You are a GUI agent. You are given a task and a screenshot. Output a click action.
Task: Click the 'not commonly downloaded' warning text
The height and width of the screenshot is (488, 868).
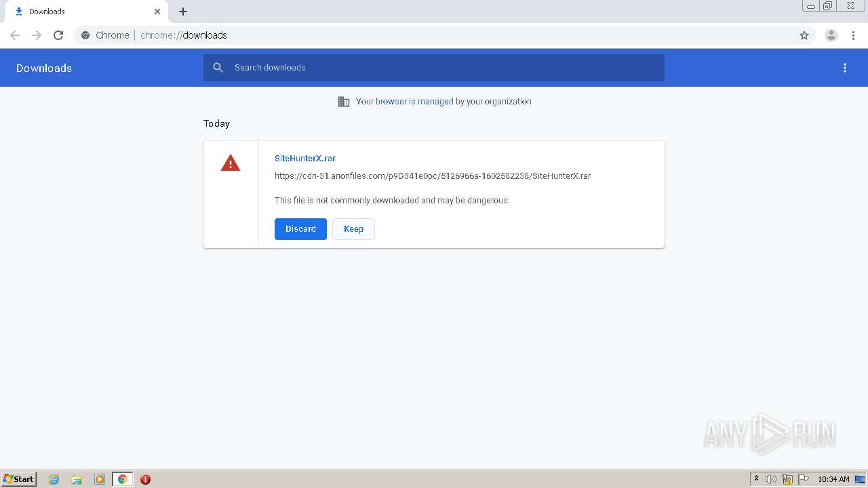coord(392,200)
